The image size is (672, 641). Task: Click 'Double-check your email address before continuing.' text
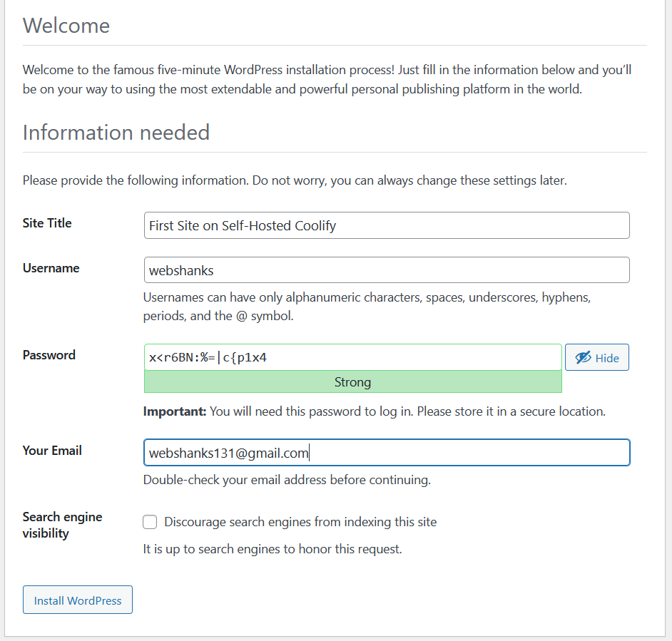pyautogui.click(x=287, y=480)
